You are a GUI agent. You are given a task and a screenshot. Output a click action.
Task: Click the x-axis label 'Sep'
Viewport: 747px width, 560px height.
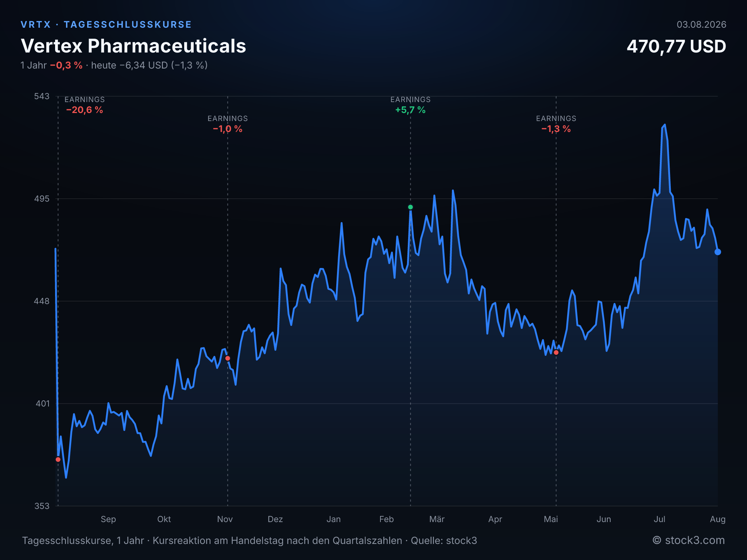108,519
